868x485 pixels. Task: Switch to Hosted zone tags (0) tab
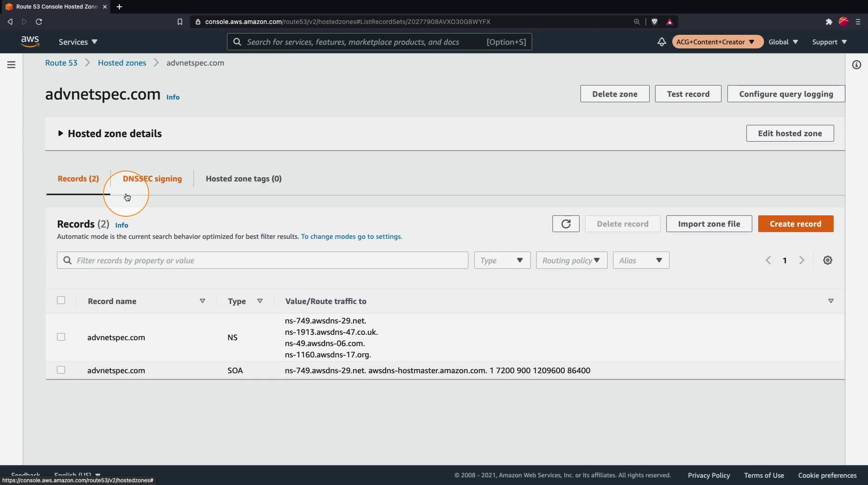pos(244,179)
